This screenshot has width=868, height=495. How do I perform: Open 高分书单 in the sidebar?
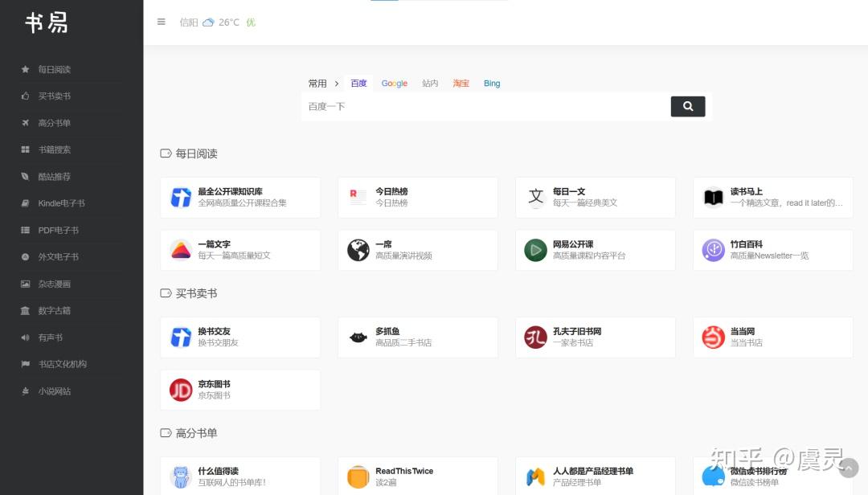pos(55,123)
